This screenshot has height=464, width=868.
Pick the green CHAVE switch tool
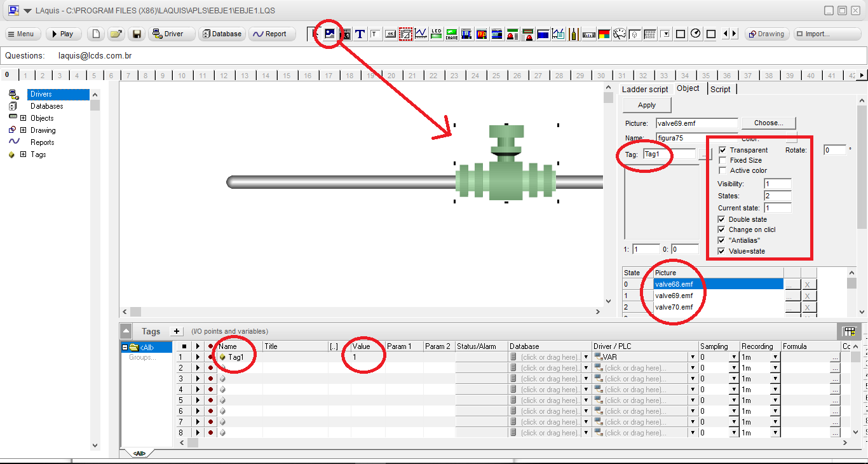452,34
